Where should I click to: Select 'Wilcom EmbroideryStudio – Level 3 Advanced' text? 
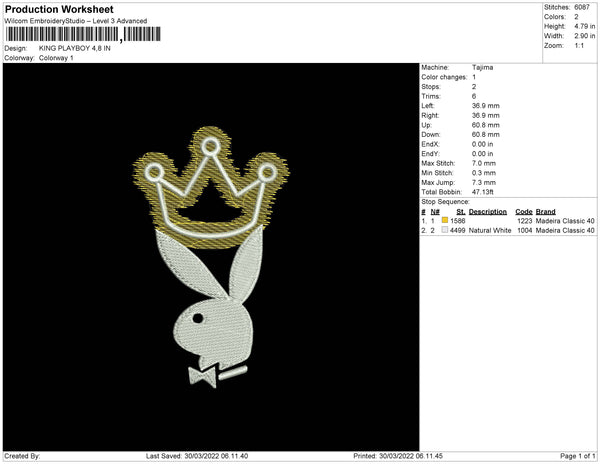pyautogui.click(x=76, y=21)
